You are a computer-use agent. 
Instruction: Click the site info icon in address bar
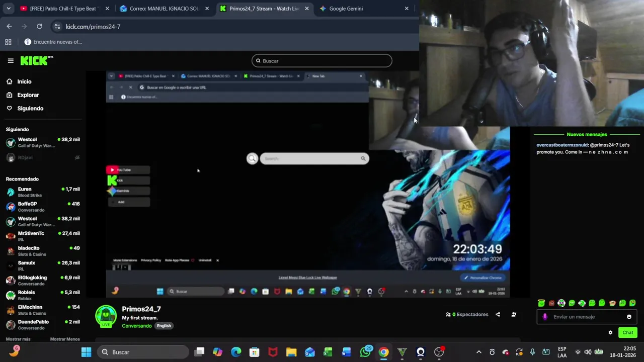click(57, 26)
